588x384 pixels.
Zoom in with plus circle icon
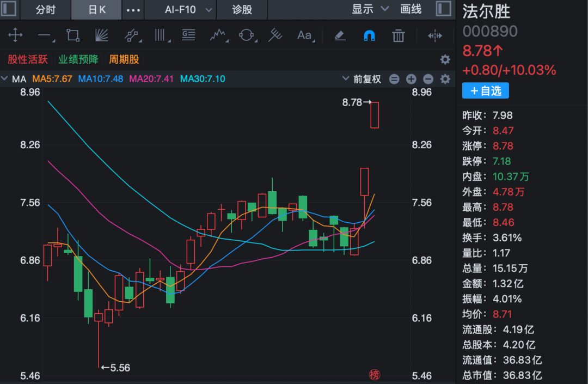(x=411, y=79)
